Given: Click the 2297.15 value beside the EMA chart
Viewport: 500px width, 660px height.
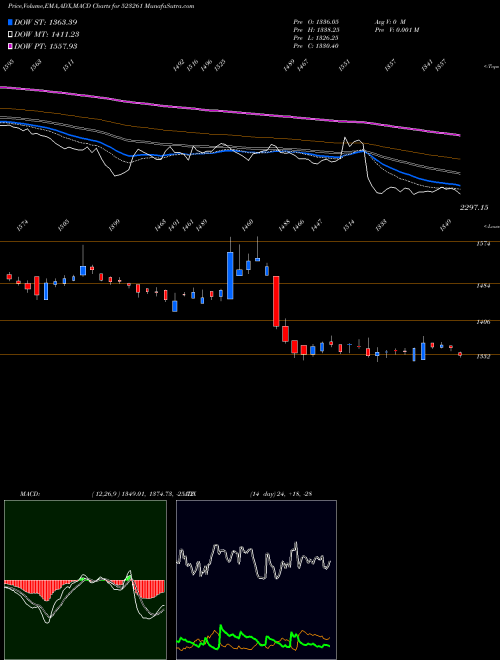Looking at the screenshot, I should point(474,208).
